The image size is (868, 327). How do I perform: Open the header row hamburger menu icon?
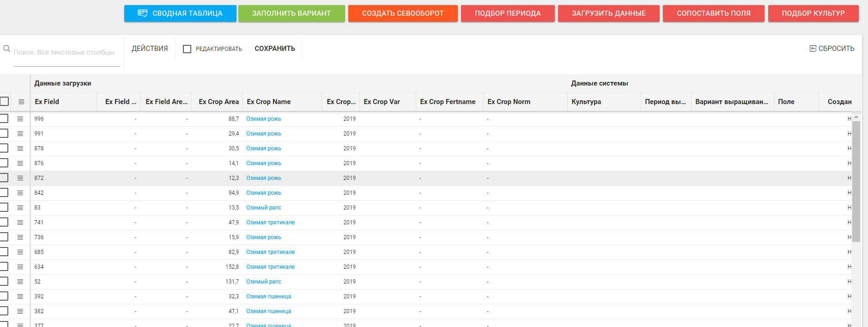tap(21, 102)
